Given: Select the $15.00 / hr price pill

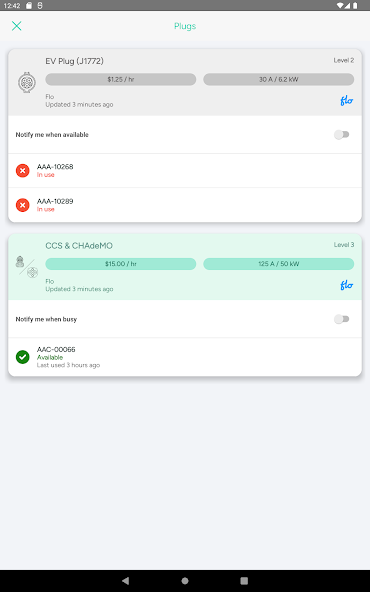Looking at the screenshot, I should tap(121, 264).
